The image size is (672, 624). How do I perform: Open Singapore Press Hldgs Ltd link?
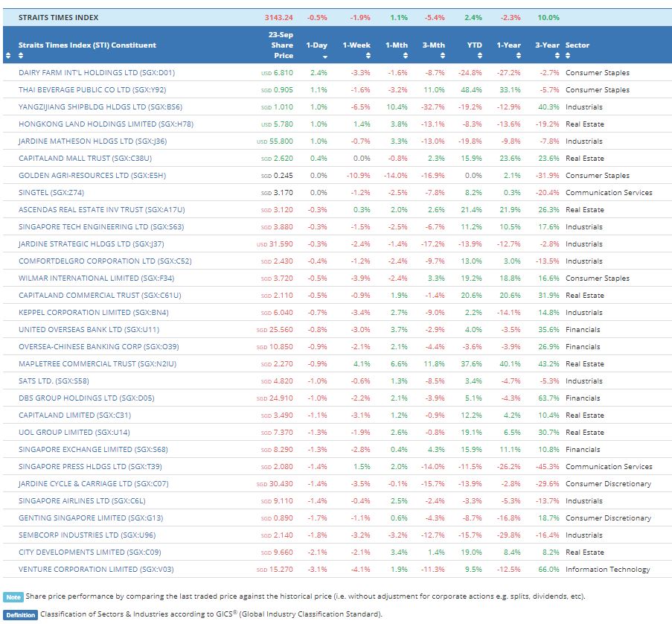[90, 467]
